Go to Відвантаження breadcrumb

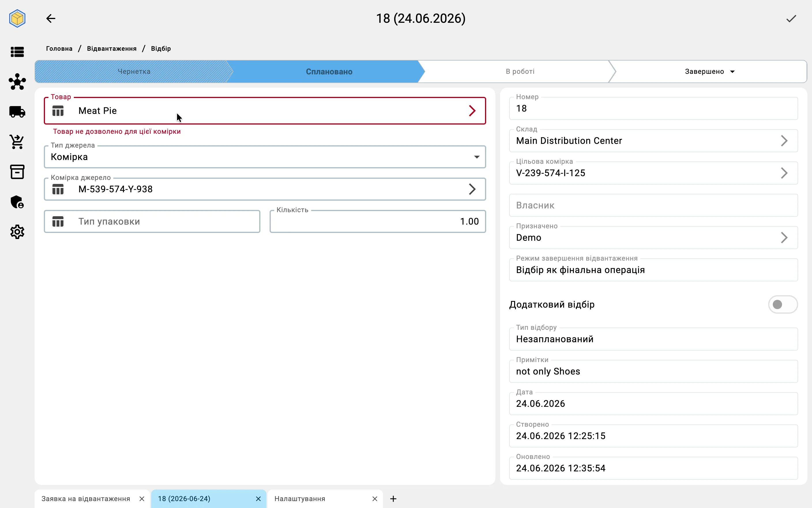pos(112,48)
